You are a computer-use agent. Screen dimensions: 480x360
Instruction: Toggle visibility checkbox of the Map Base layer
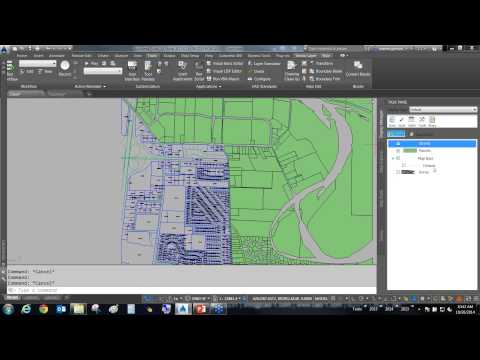(398, 158)
